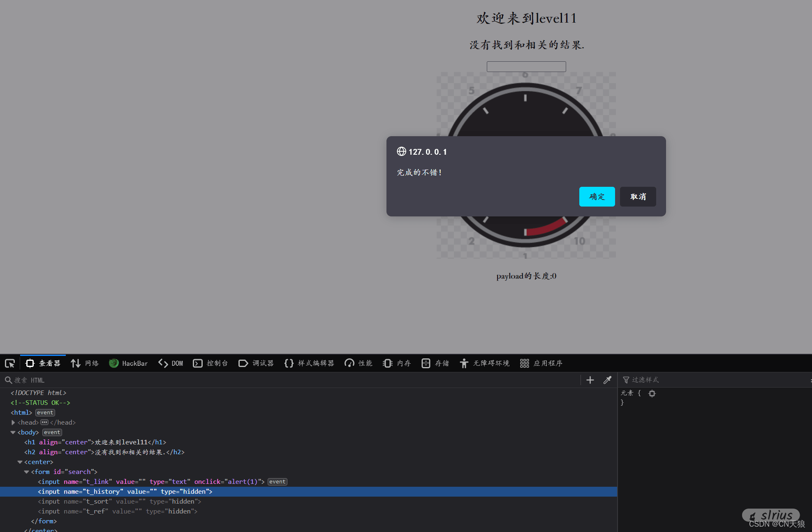
Task: Click the funnel icon in 过滤样式 filter box
Action: point(626,380)
